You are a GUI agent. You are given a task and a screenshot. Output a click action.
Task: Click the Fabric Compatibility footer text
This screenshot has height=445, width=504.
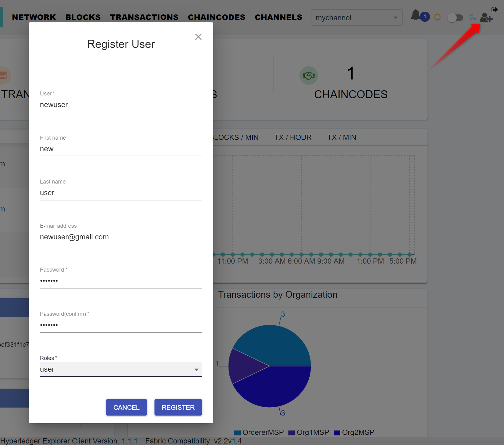(193, 441)
